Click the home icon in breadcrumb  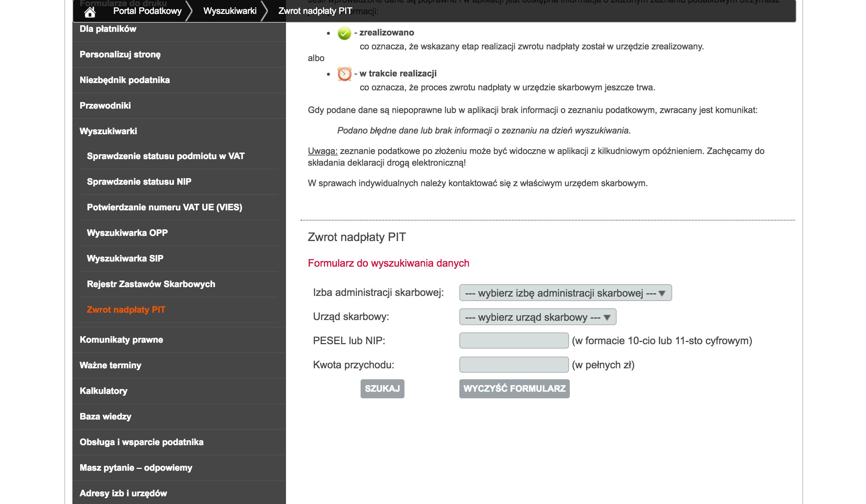[x=90, y=12]
